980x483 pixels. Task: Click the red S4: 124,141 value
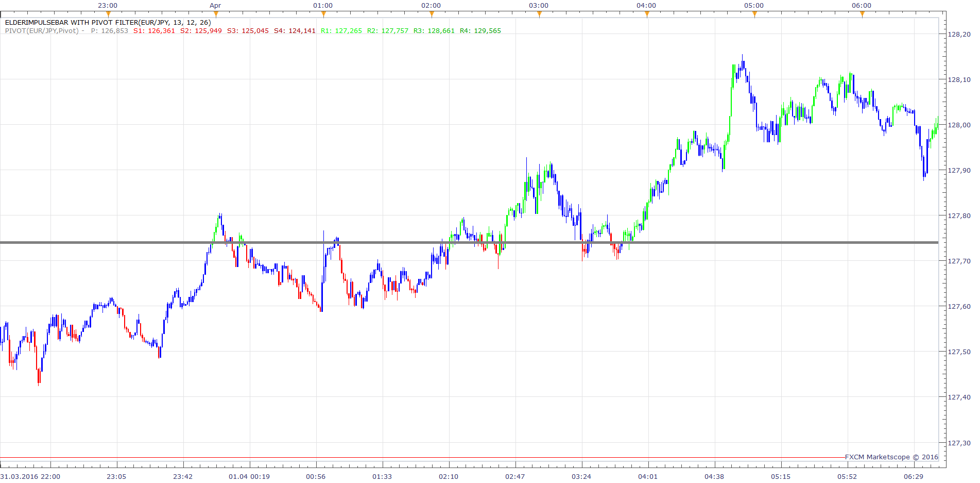tap(295, 31)
